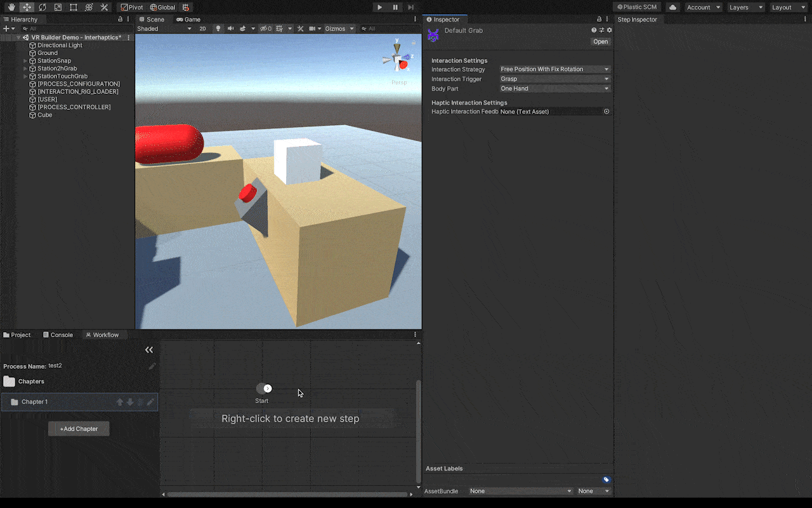Image resolution: width=812 pixels, height=508 pixels.
Task: Open Interaction Strategy dropdown
Action: [x=554, y=69]
